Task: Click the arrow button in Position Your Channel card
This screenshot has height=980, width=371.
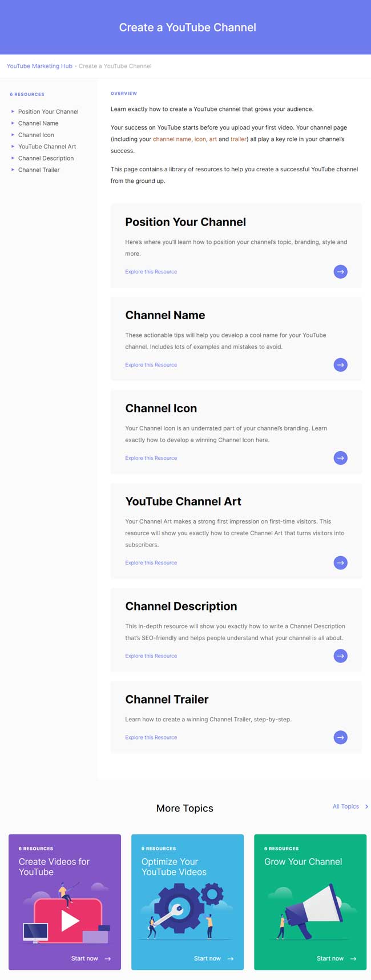Action: coord(340,272)
